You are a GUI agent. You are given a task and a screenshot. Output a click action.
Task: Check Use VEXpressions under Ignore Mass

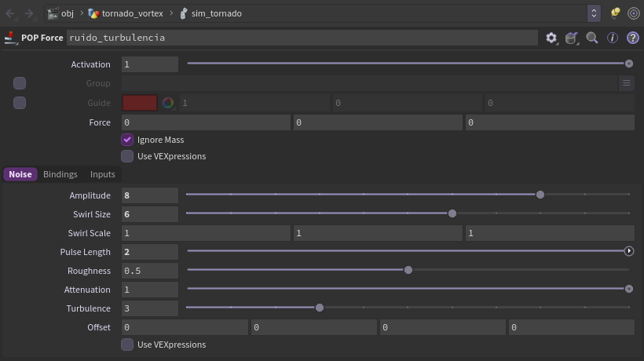tap(127, 156)
